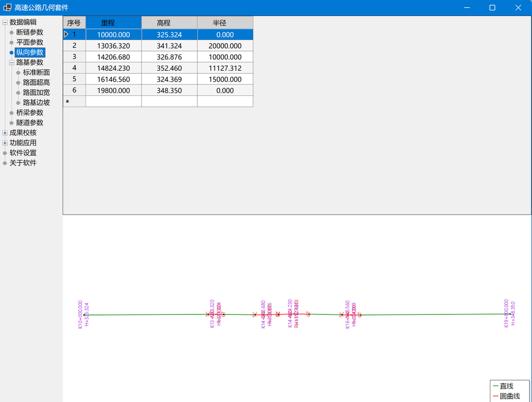
Task: Click mileage cell 19800.000
Action: pyautogui.click(x=114, y=90)
